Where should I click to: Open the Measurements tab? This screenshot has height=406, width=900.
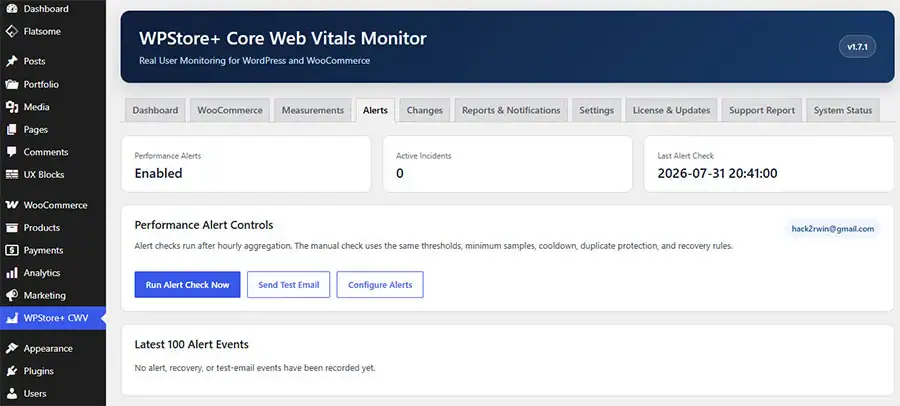[x=313, y=110]
